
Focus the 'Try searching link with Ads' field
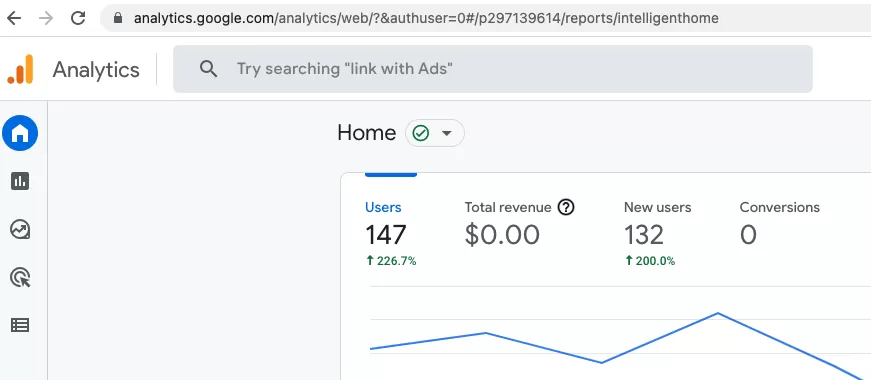pos(493,69)
